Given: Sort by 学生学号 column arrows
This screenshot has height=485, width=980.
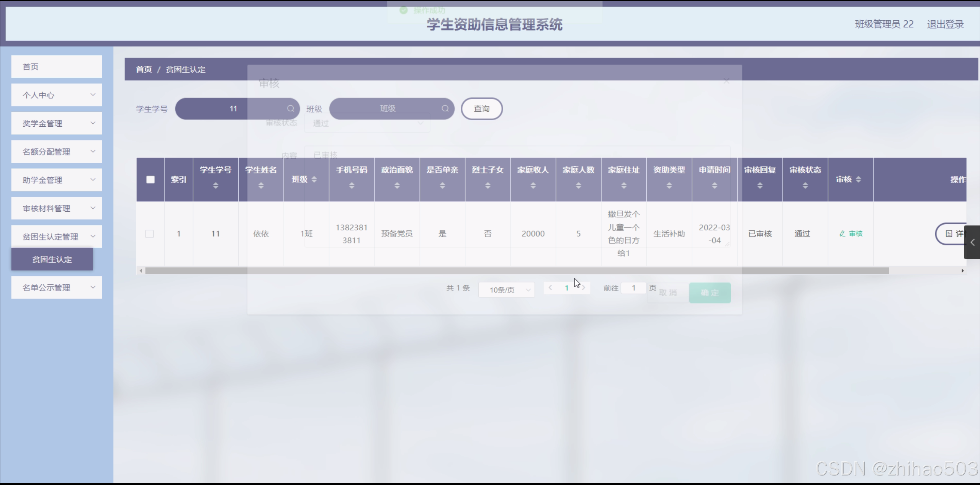Looking at the screenshot, I should click(216, 186).
